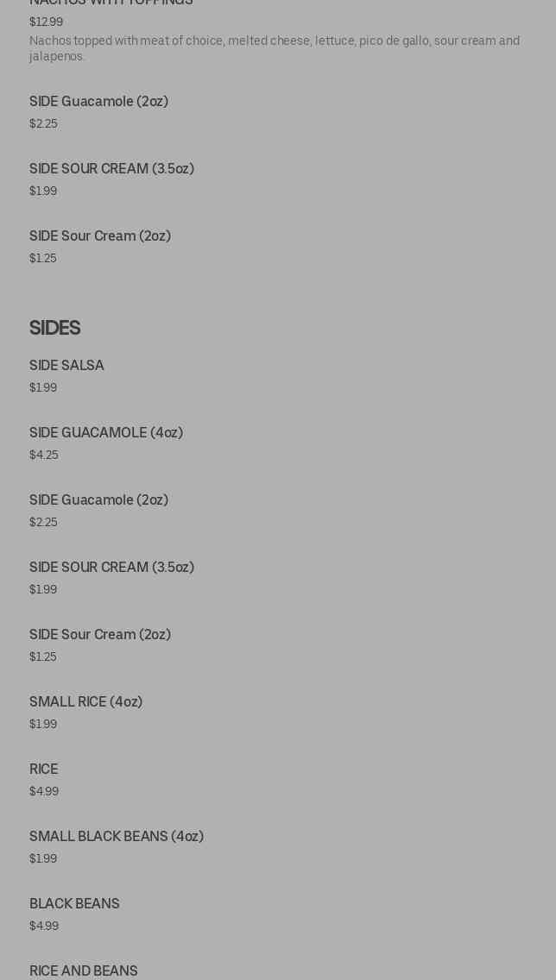The height and width of the screenshot is (980, 556).
Task: Click the SIDES section heading
Action: (54, 328)
